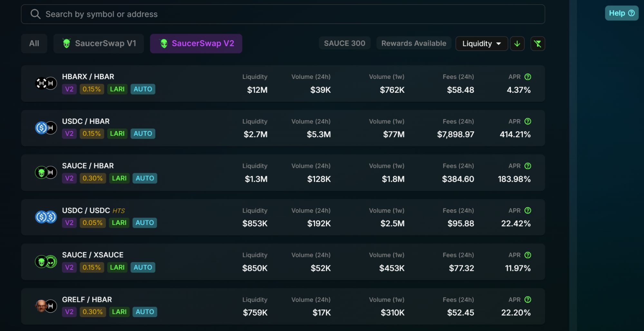Click the USDC / HBAR token pair icon

pos(46,128)
